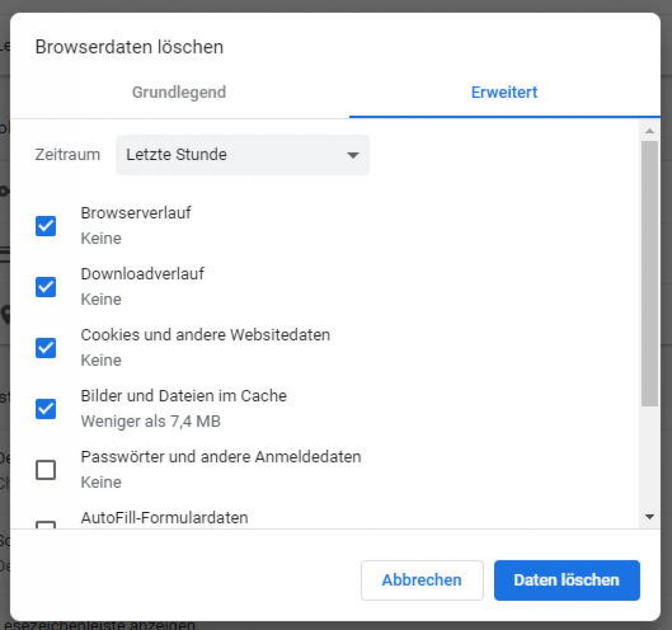Click the 'Cookies und andere Websitedaten' label

point(206,335)
